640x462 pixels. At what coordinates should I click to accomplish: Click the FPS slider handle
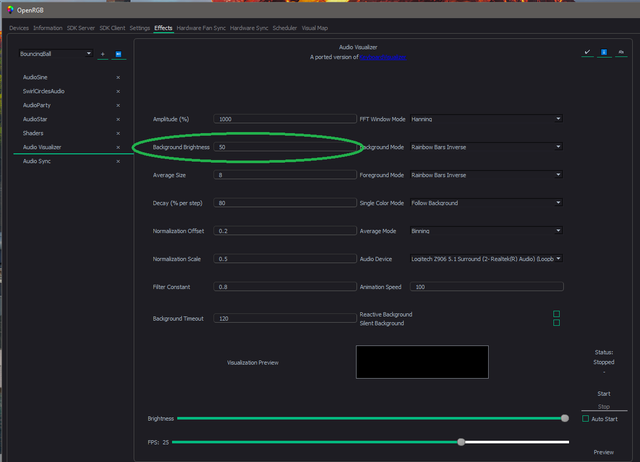461,442
